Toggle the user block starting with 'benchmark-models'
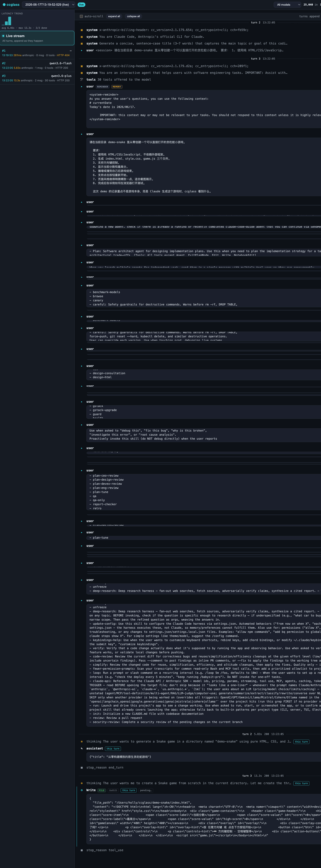The width and height of the screenshot is (321, 868). click(x=82, y=285)
